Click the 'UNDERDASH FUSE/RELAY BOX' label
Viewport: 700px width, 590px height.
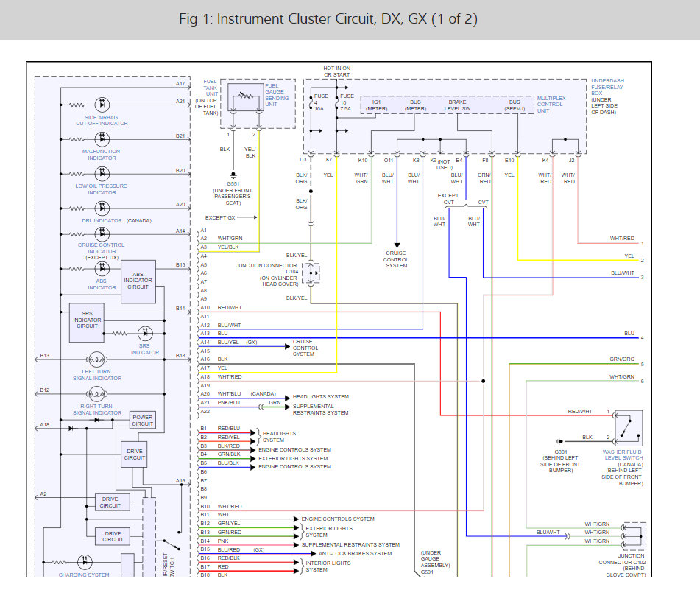[607, 87]
